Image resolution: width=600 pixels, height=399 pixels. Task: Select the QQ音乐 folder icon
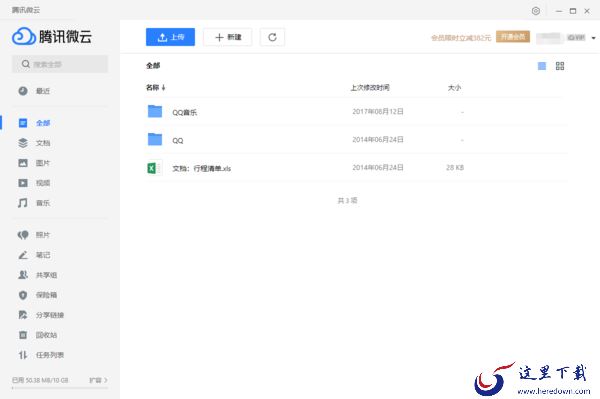pyautogui.click(x=155, y=111)
